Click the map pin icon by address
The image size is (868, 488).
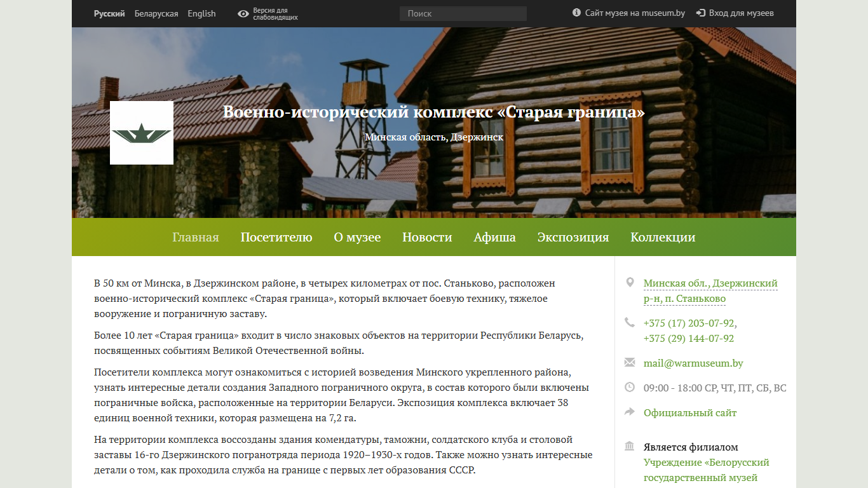pyautogui.click(x=630, y=283)
